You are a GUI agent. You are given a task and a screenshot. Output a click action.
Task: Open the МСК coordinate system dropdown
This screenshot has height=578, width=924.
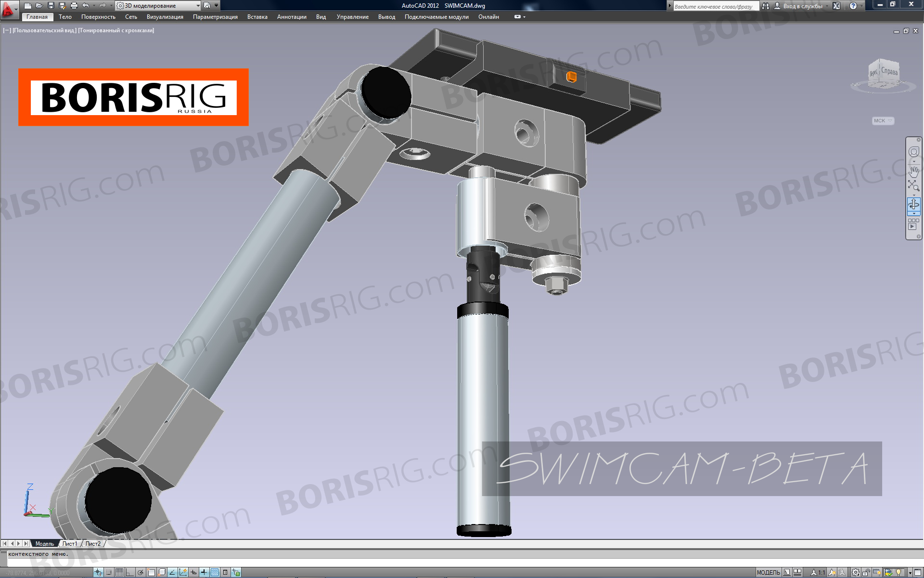tap(883, 121)
